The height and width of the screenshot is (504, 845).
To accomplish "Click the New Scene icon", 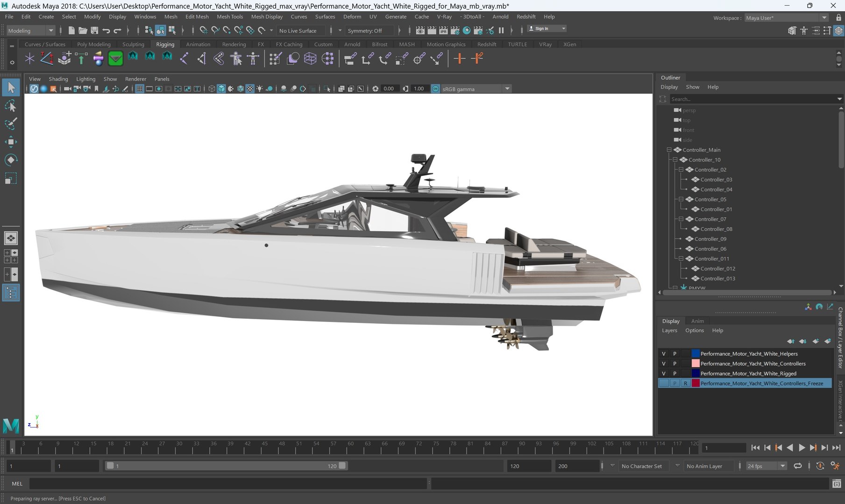I will [x=71, y=30].
